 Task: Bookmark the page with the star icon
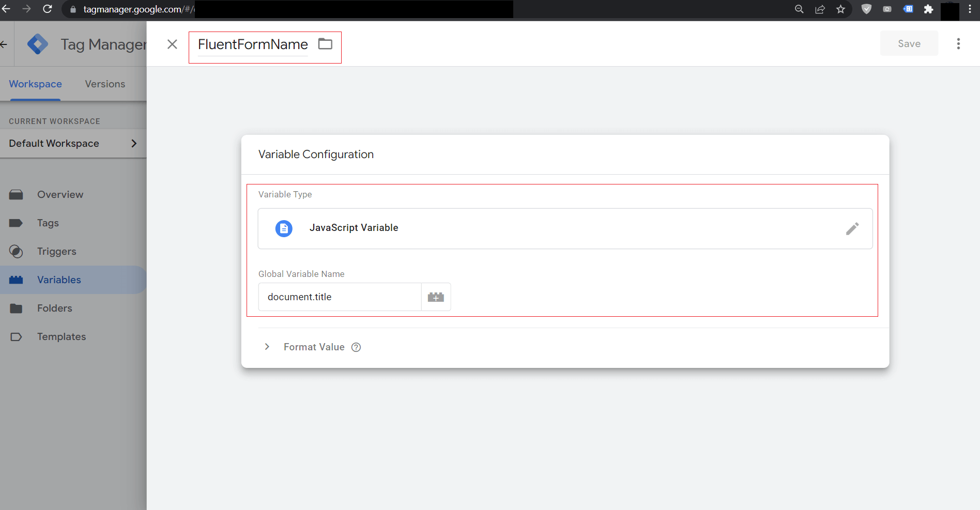[840, 9]
